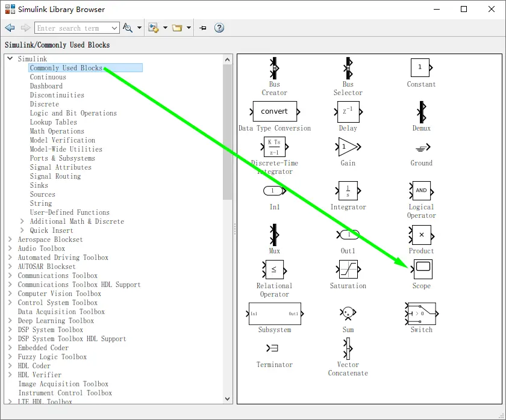
Task: Click the tree scrollbar up arrow
Action: 227,60
